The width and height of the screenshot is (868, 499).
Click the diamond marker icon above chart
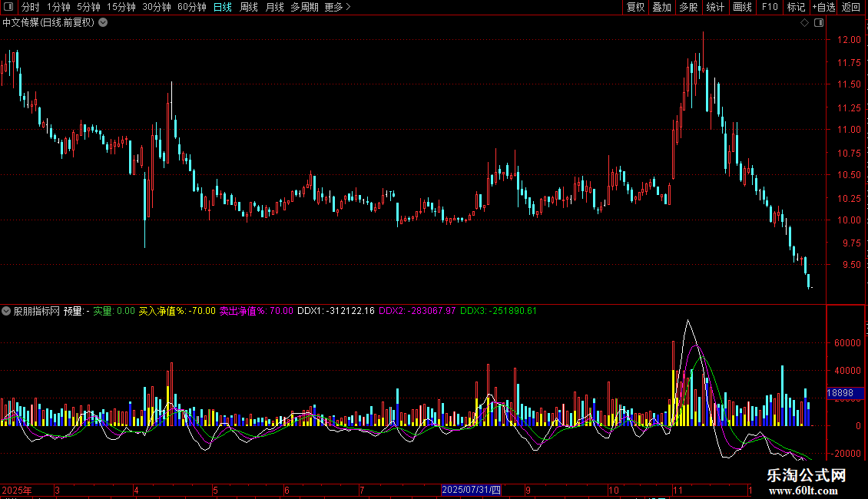[804, 23]
